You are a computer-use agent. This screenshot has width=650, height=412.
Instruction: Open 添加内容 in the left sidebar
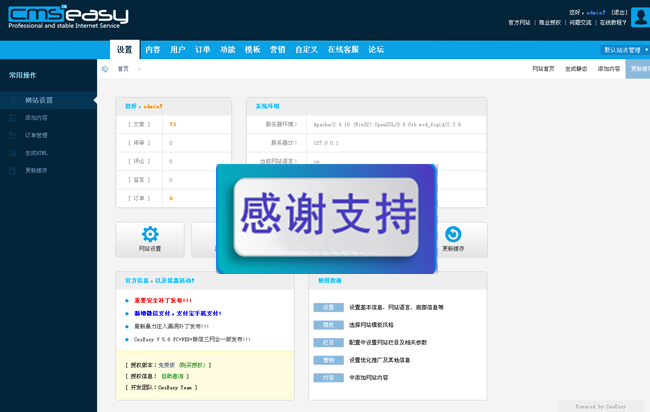pyautogui.click(x=36, y=118)
